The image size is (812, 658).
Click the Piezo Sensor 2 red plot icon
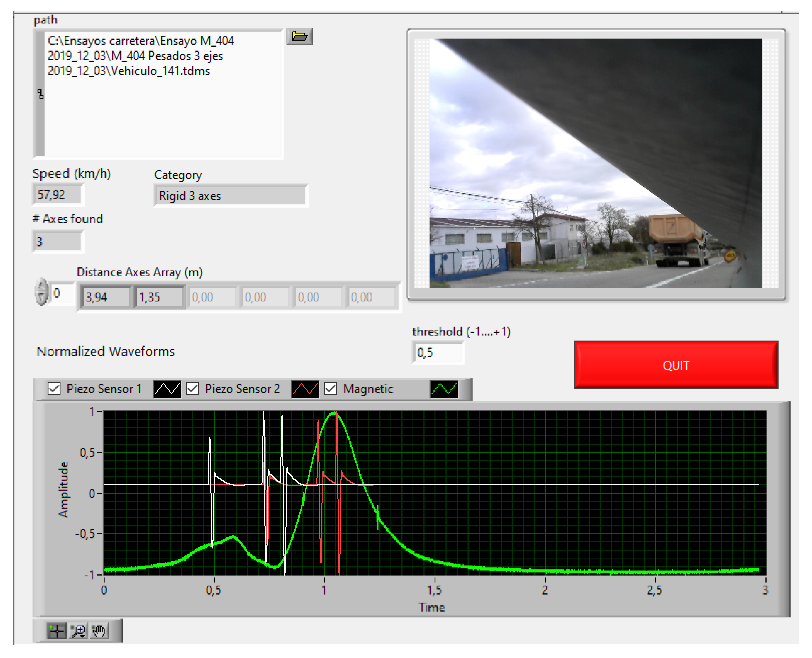point(305,389)
